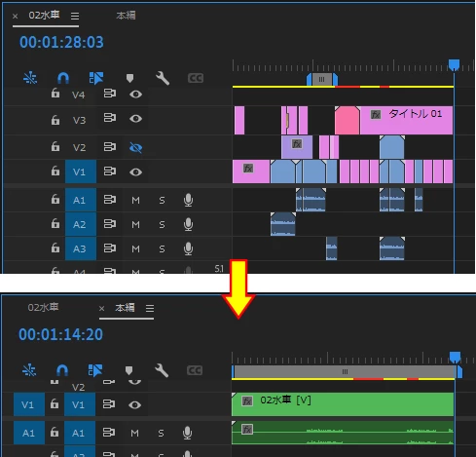Screen dimensions: 476x457
Task: Add marker in lower timeline toolbar
Action: pos(128,370)
